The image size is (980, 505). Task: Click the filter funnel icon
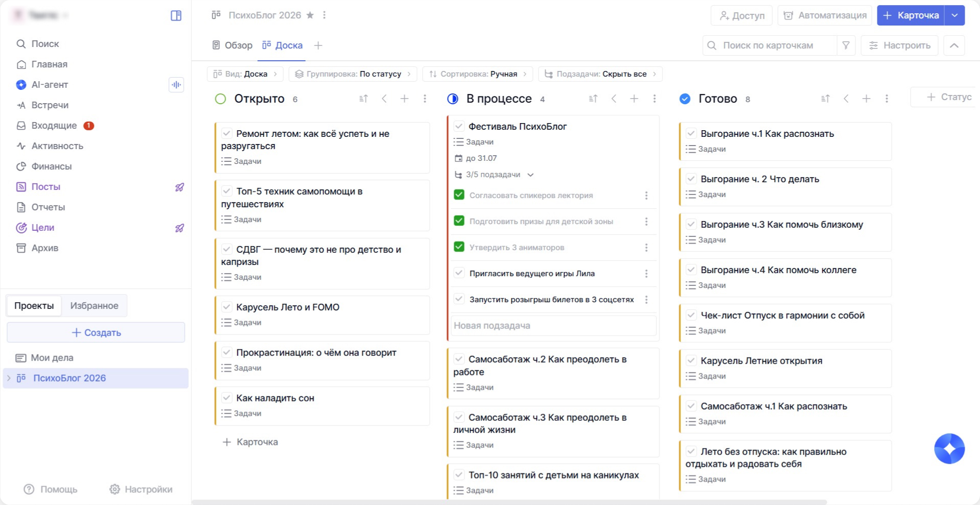tap(846, 45)
